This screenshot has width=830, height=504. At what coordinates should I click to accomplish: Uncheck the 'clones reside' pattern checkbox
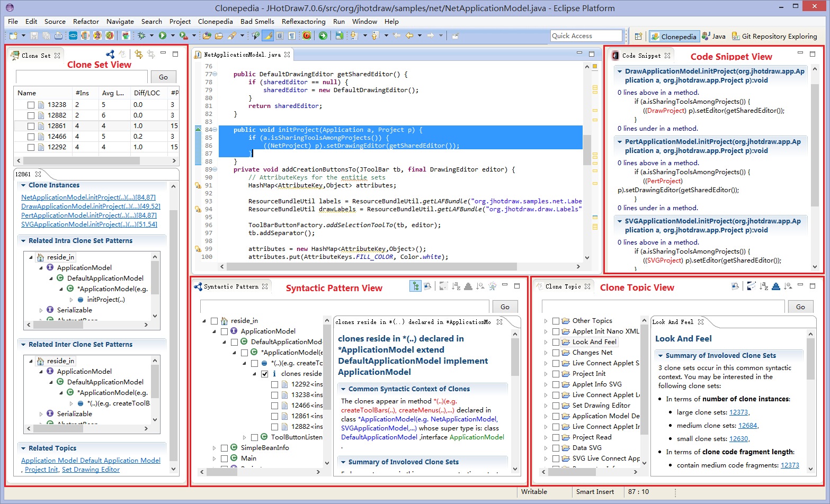264,374
